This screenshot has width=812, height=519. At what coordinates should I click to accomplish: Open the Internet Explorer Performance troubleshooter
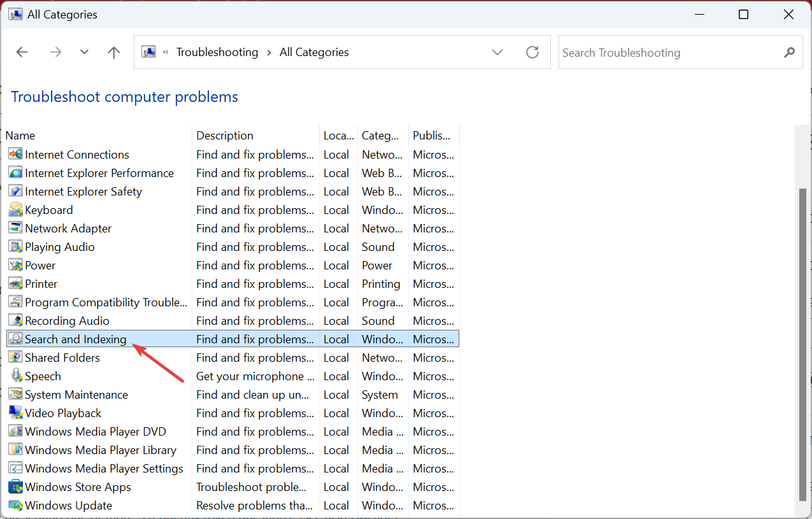[x=99, y=173]
